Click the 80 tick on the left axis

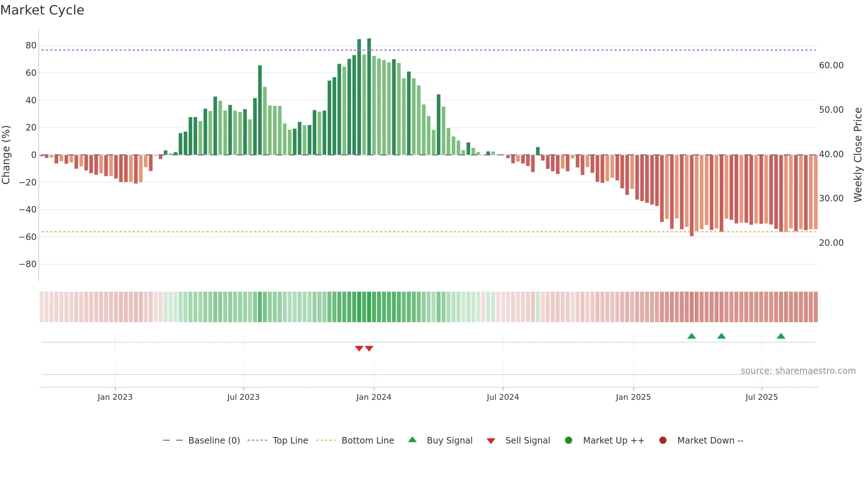coord(31,46)
